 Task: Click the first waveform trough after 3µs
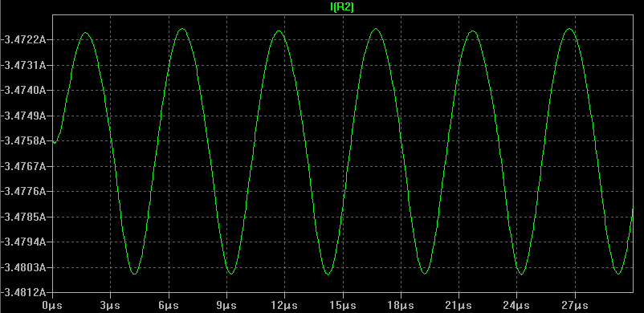134,274
